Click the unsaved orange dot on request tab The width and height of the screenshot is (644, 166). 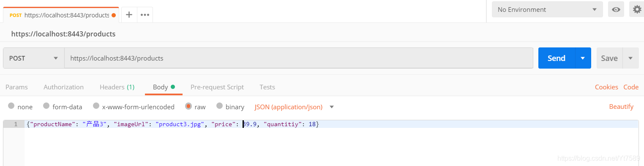point(114,15)
